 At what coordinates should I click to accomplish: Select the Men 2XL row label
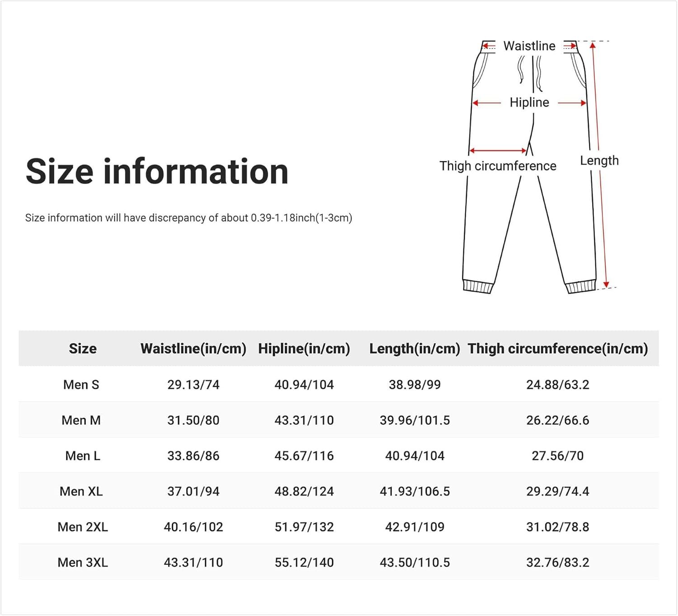point(81,527)
